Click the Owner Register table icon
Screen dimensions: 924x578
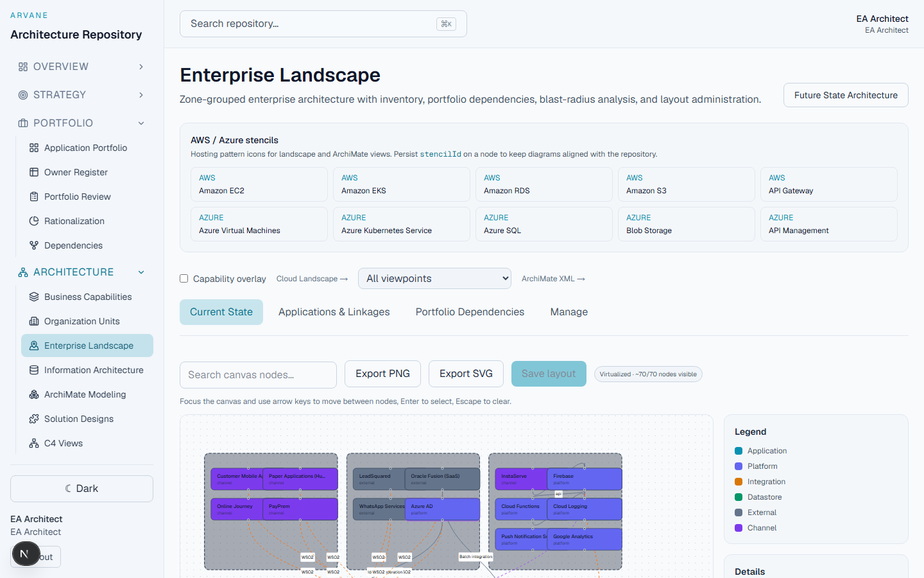(34, 172)
